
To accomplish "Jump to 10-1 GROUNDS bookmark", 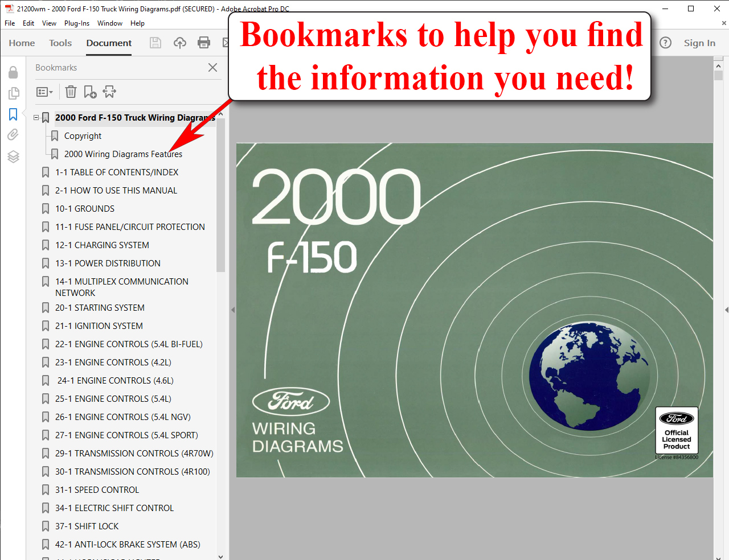I will coord(85,209).
